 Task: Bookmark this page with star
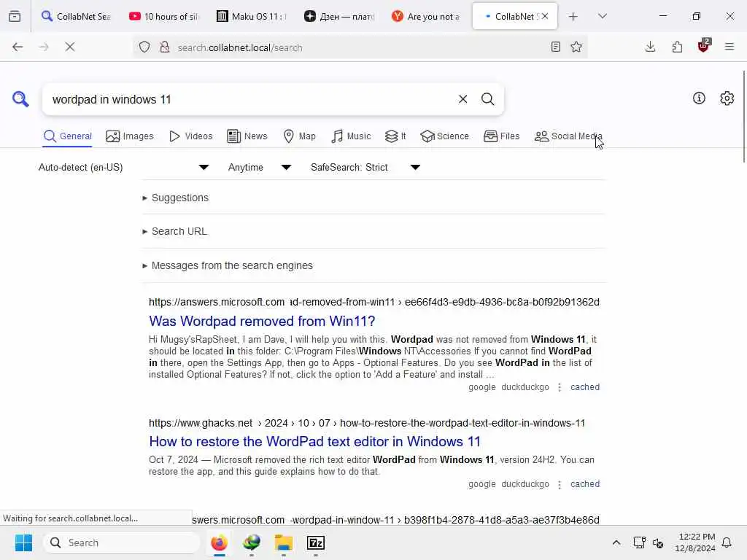tap(576, 47)
